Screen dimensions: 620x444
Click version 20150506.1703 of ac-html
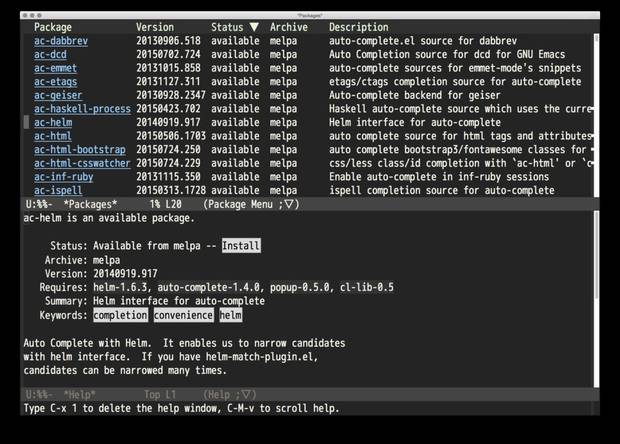[x=171, y=136]
